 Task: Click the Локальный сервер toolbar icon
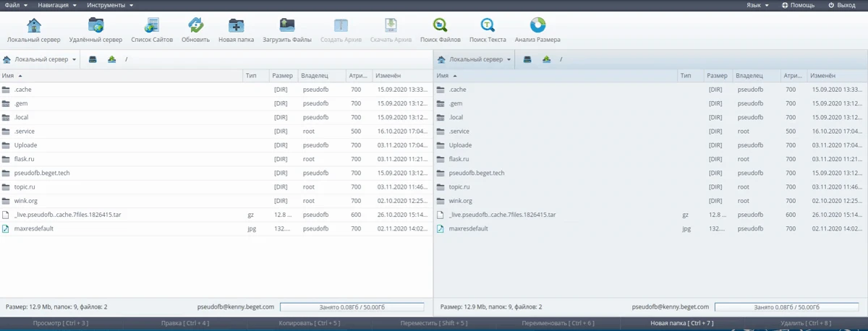[34, 26]
